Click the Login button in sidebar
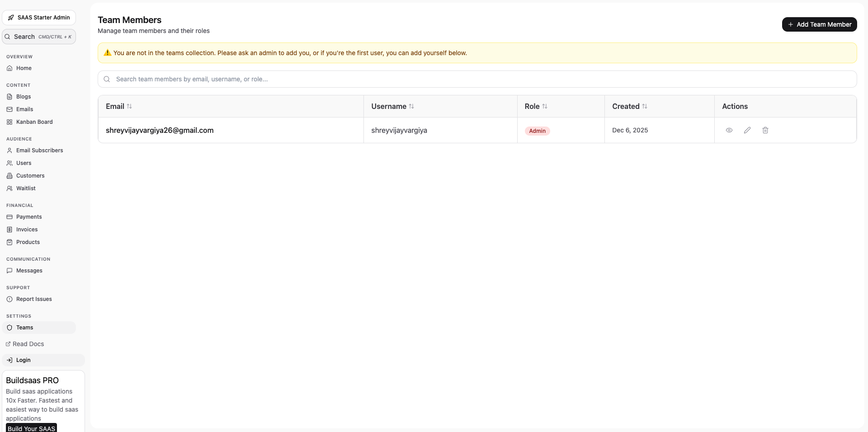The width and height of the screenshot is (868, 432). tap(43, 360)
